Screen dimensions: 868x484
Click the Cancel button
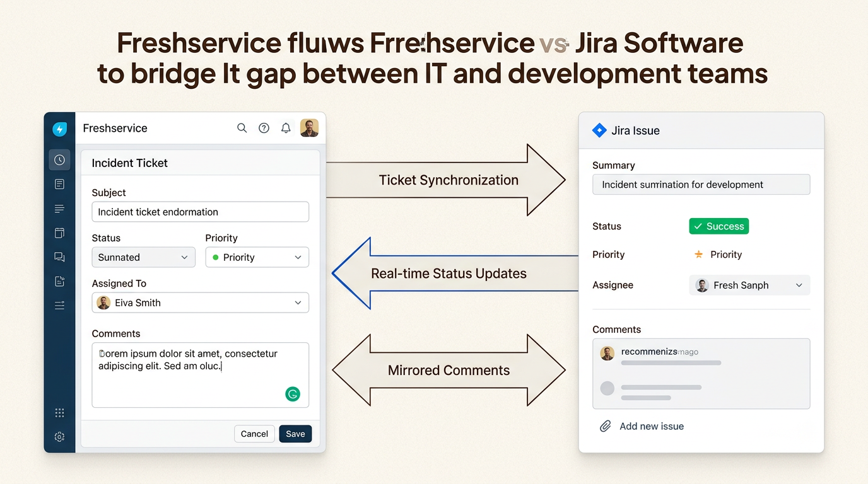click(254, 434)
